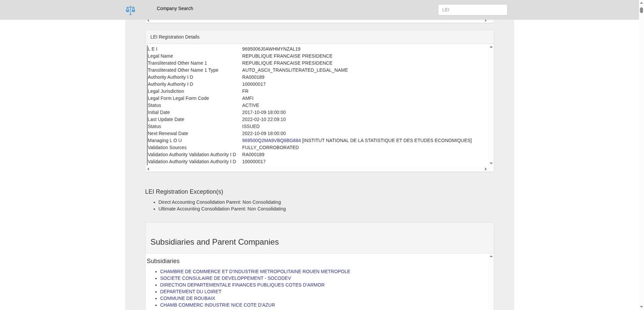Click the Validation Sources row label
The width and height of the screenshot is (644, 310).
pos(167,147)
